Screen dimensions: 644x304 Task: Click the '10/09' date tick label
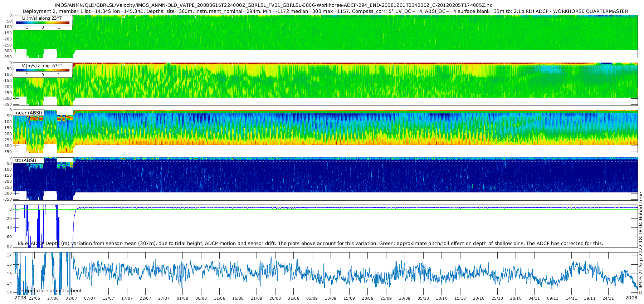pyautogui.click(x=331, y=298)
